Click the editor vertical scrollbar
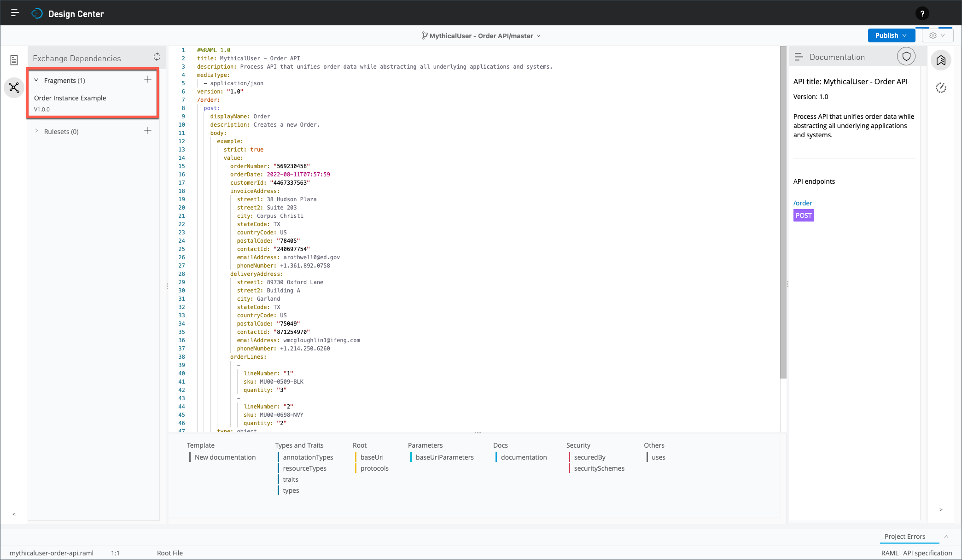 pyautogui.click(x=783, y=212)
